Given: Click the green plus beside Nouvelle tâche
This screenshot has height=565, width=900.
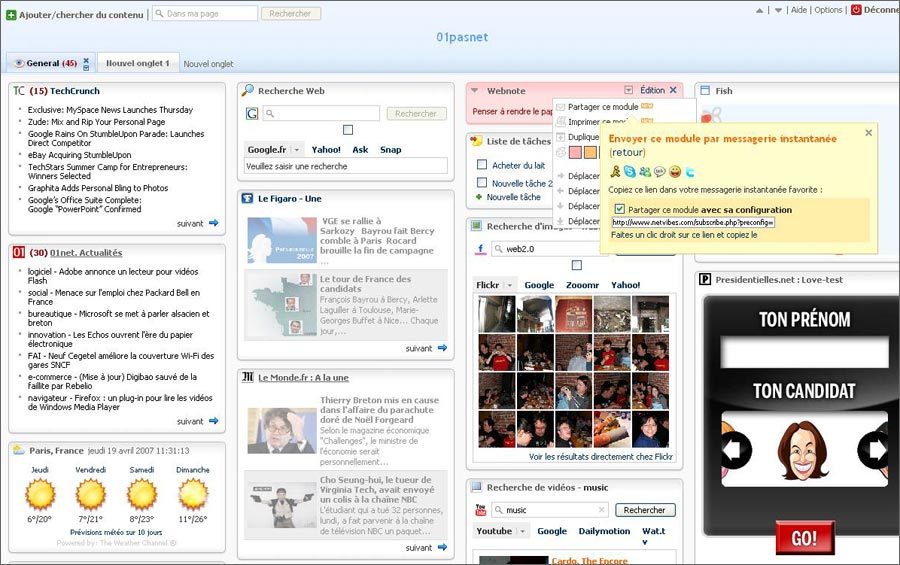Looking at the screenshot, I should [x=479, y=197].
